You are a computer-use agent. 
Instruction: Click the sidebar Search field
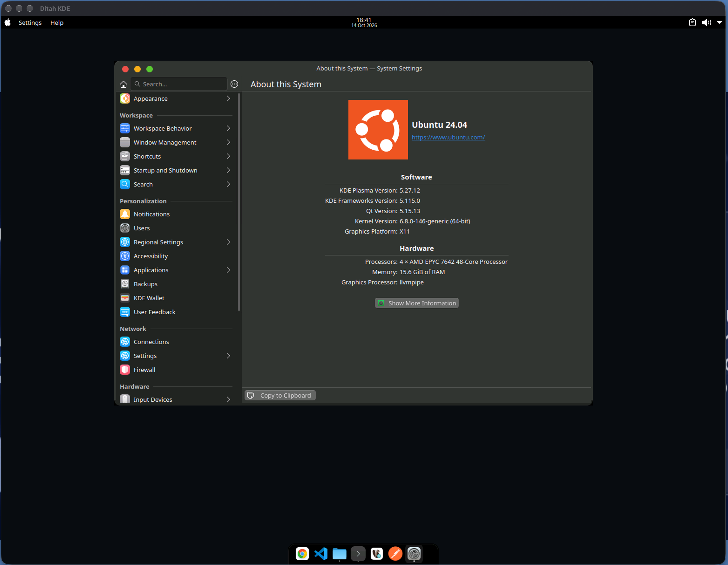pos(179,84)
